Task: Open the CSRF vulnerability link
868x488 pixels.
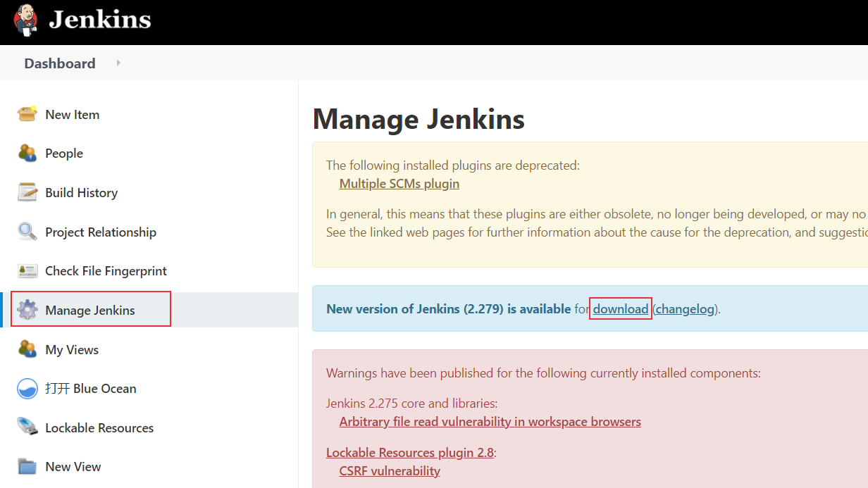Action: click(390, 471)
